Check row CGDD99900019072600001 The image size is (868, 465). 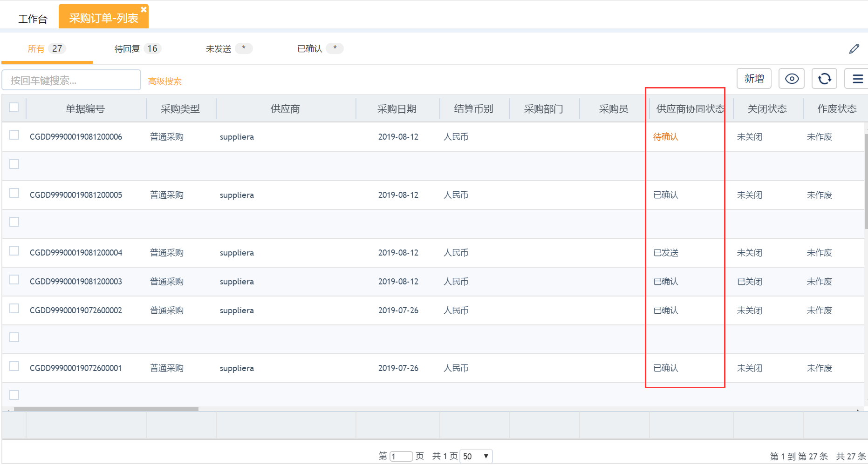[x=14, y=366]
